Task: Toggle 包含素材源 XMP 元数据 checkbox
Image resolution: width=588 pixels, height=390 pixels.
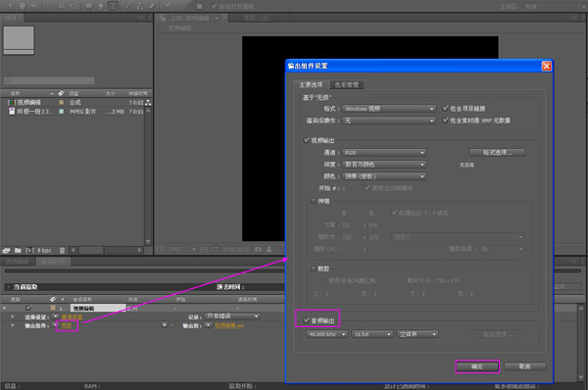Action: pyautogui.click(x=445, y=120)
